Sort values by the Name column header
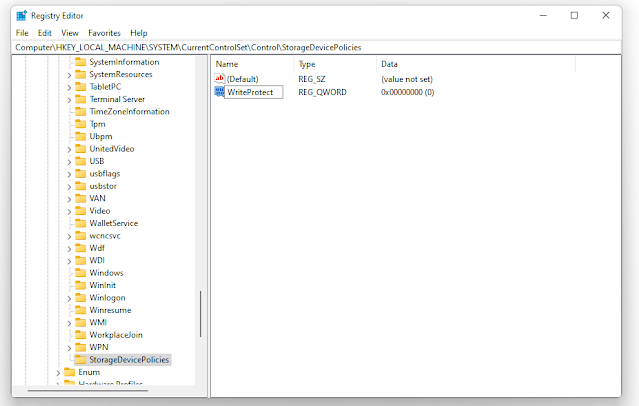This screenshot has width=639, height=406. point(252,64)
